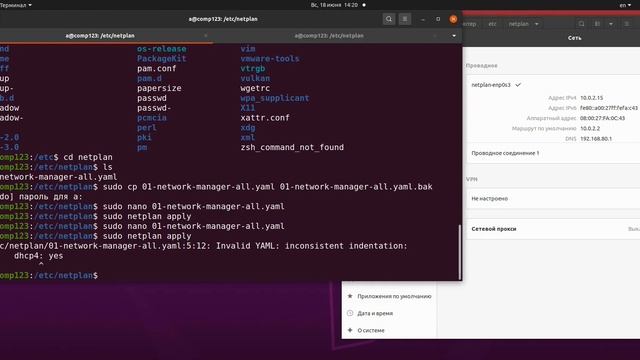Open the en keyboard layout indicator
The width and height of the screenshot is (640, 360).
click(x=625, y=5)
